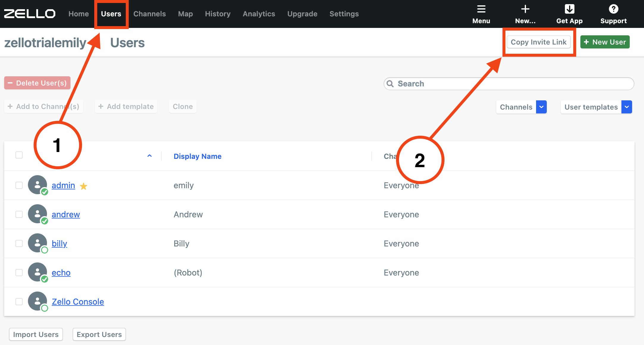Check the box for billy row

pos(19,243)
